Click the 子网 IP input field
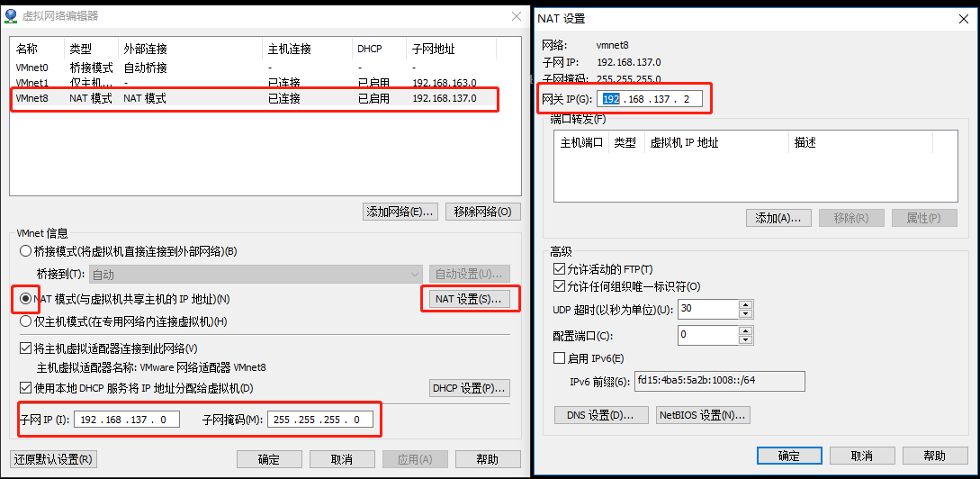Screen dimensions: 980x479 [127, 420]
